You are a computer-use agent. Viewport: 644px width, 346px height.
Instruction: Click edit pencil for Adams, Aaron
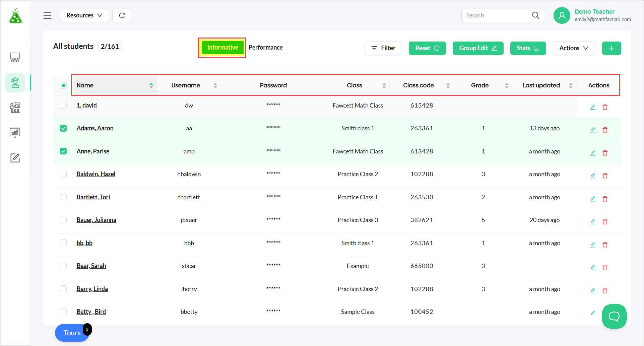pyautogui.click(x=592, y=130)
